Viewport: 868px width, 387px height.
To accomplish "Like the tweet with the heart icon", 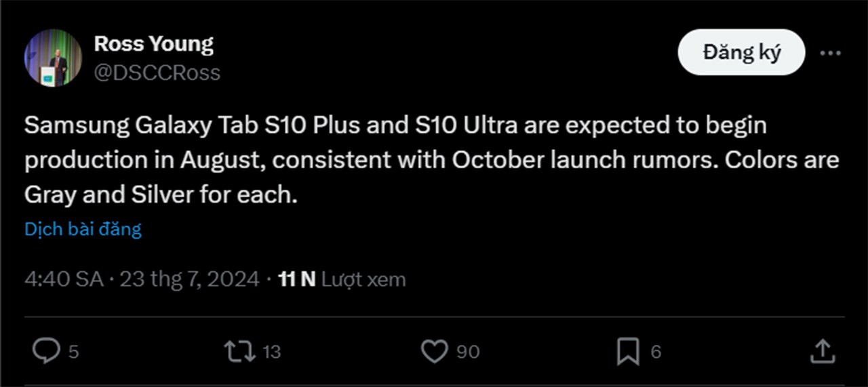I will pos(434,351).
